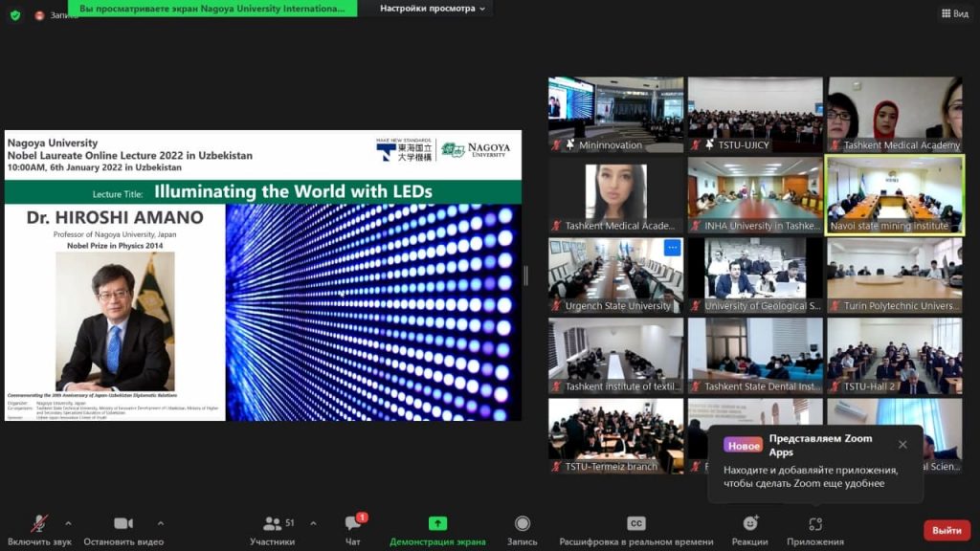Click the pin icon on TSTU-UJICY tile
Image resolution: width=980 pixels, height=551 pixels.
coord(709,145)
